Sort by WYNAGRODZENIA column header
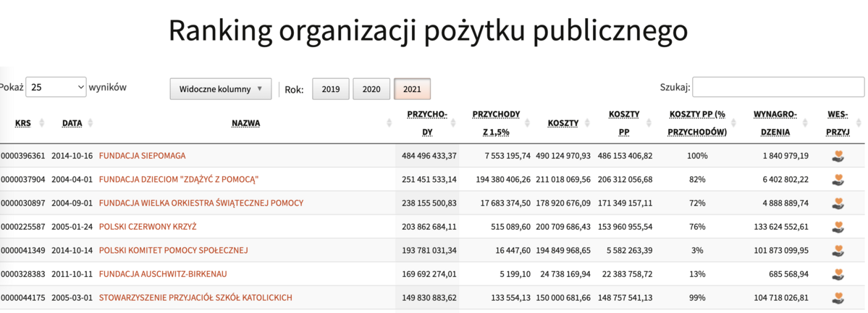 [775, 123]
